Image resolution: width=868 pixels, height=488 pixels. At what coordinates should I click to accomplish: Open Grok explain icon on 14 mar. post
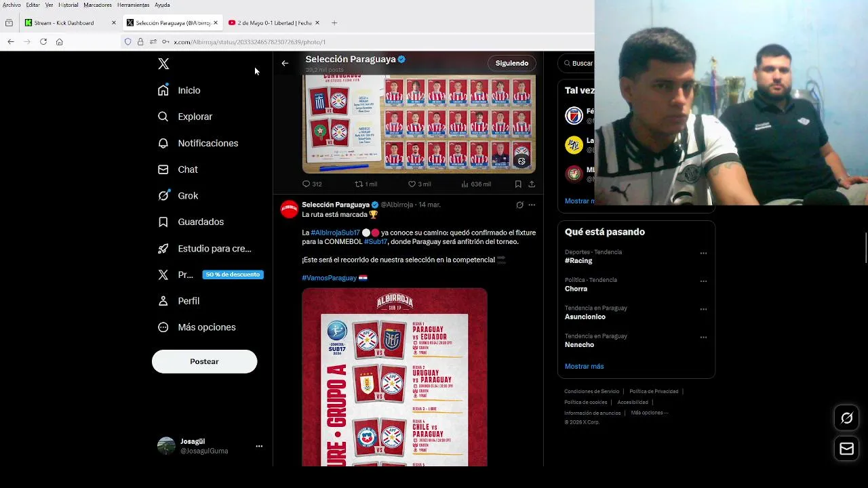(x=519, y=205)
